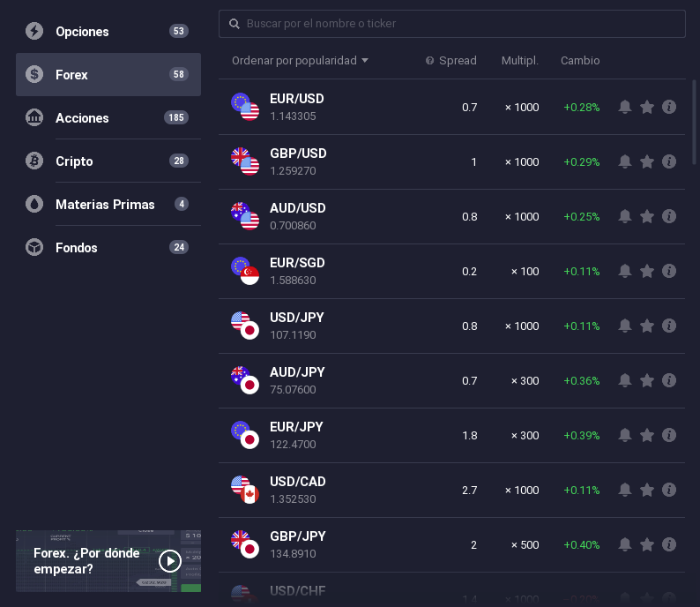Click the bell alert icon for EUR/USD
The width and height of the screenshot is (700, 607).
(625, 108)
